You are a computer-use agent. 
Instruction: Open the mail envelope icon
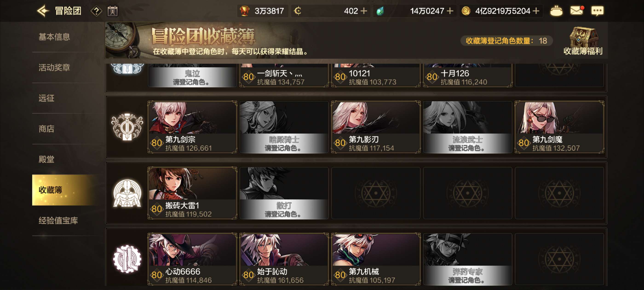coord(577,11)
